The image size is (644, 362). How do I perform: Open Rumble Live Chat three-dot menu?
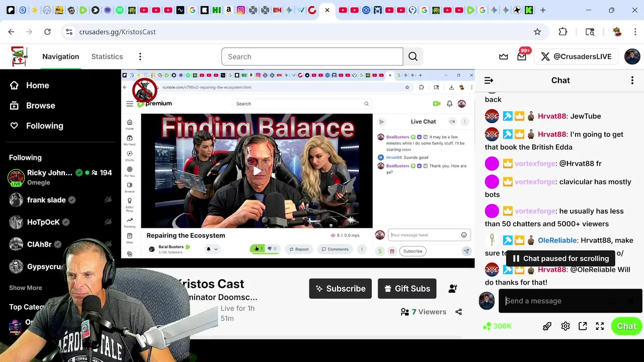tap(464, 122)
